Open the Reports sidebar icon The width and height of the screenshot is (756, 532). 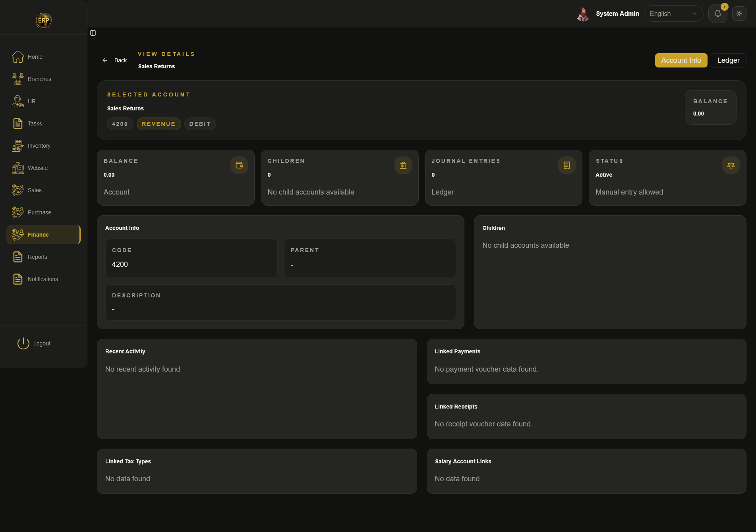click(x=18, y=257)
